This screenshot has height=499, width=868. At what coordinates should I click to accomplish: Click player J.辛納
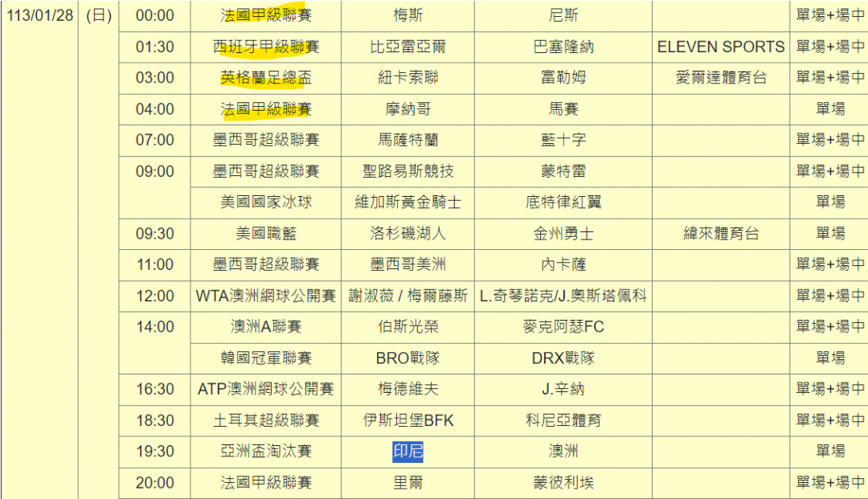[x=563, y=390]
